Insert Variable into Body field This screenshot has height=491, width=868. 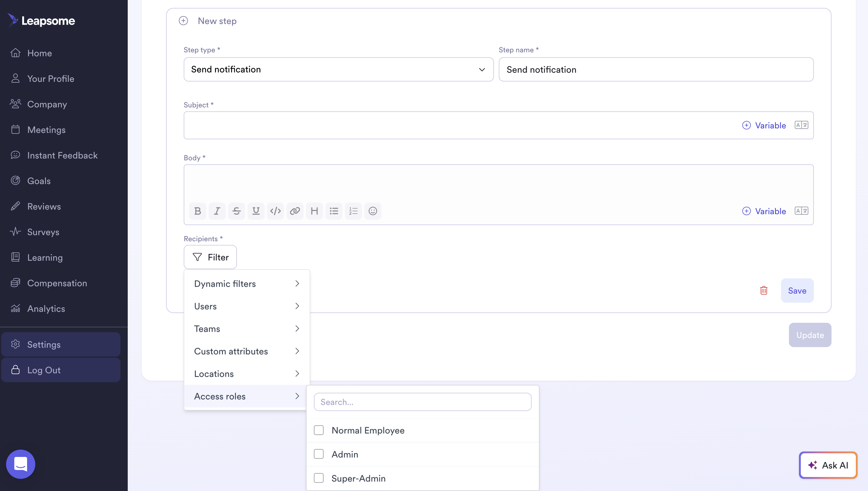tap(764, 211)
